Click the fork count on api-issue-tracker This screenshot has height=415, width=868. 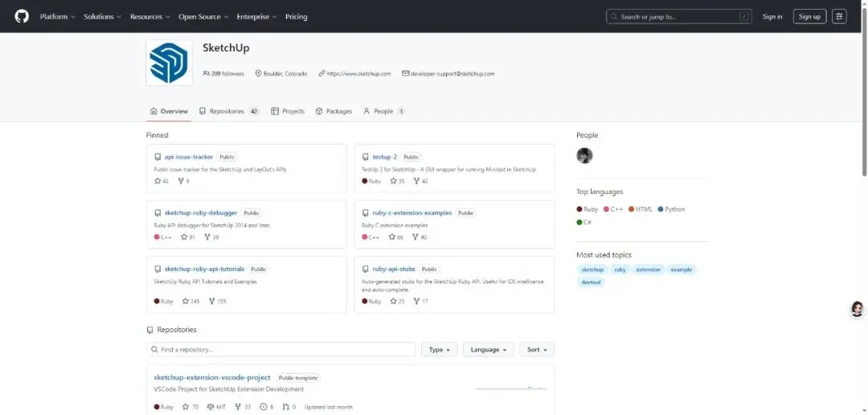183,181
